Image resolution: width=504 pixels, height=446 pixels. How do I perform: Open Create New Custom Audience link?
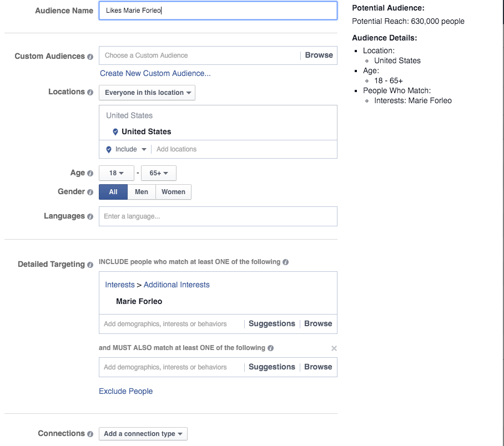(x=155, y=73)
